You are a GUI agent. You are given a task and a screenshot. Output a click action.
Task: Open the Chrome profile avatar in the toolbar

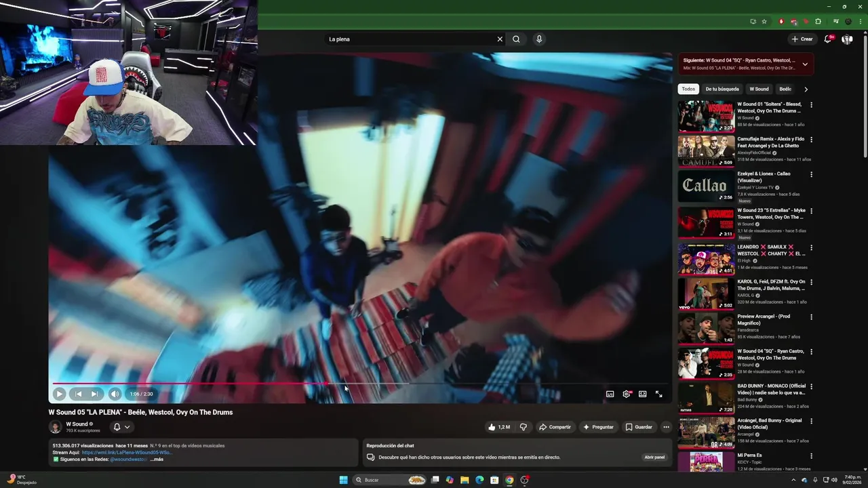point(848,22)
